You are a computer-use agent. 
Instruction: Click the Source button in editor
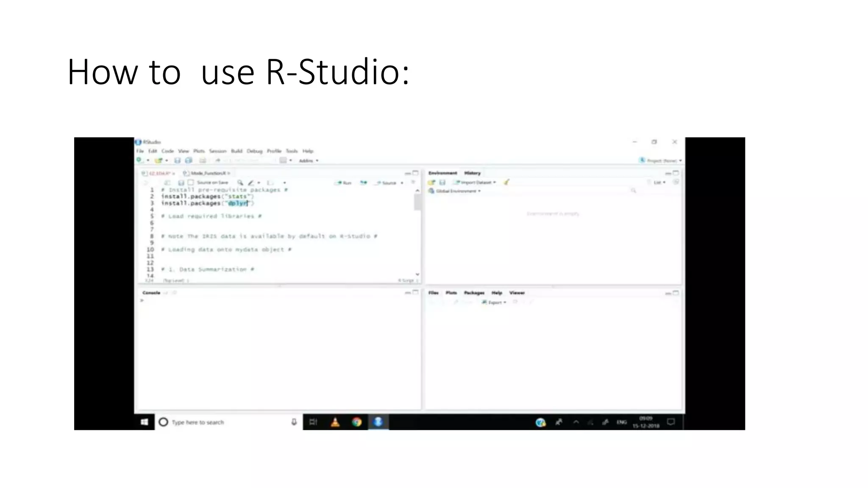(x=386, y=183)
